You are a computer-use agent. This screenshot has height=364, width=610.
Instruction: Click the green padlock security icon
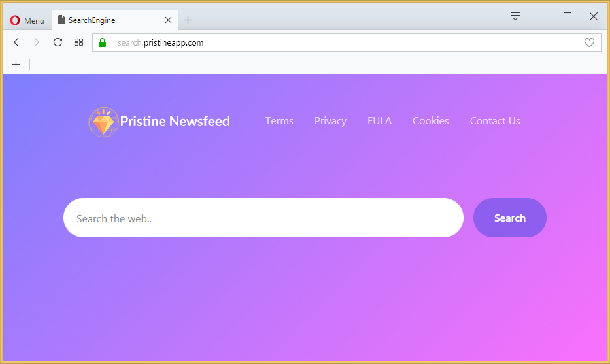[x=102, y=42]
